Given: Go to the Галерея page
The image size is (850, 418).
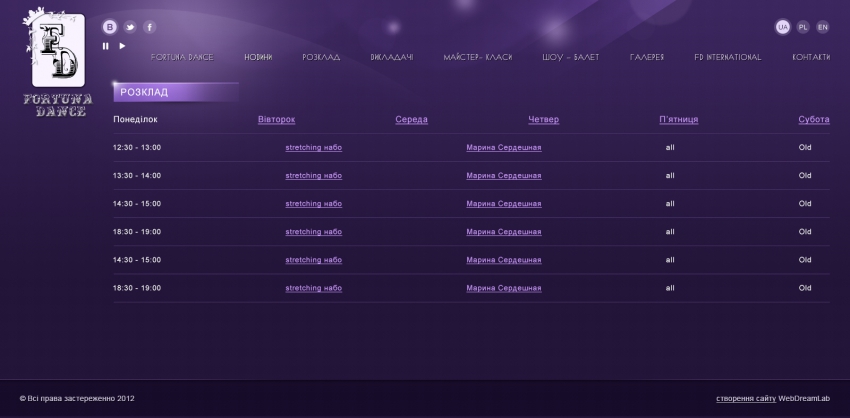Looking at the screenshot, I should 647,57.
